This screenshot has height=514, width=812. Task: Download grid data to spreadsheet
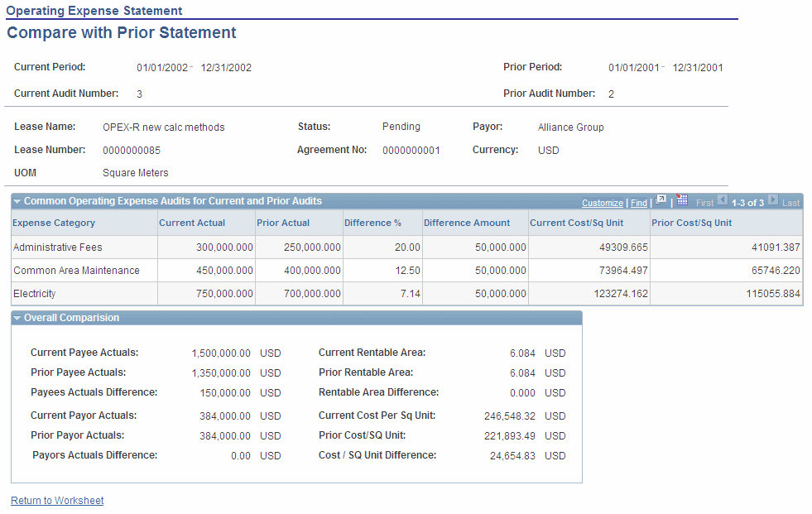(x=682, y=201)
